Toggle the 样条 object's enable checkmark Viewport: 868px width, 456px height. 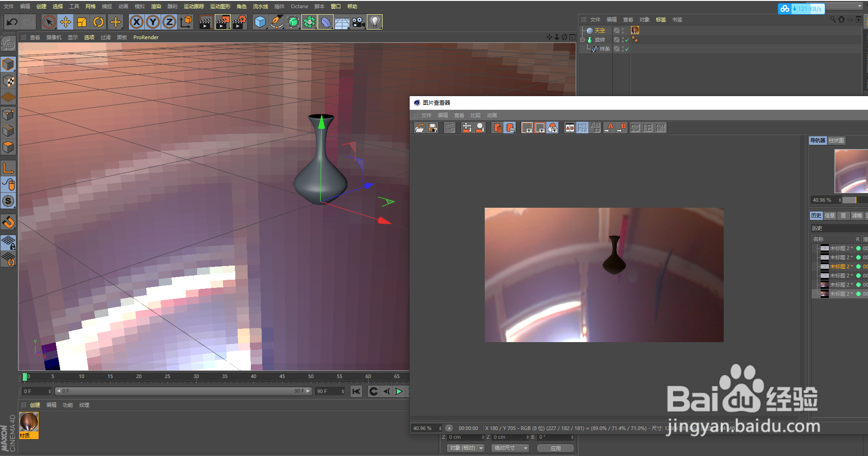[x=628, y=49]
